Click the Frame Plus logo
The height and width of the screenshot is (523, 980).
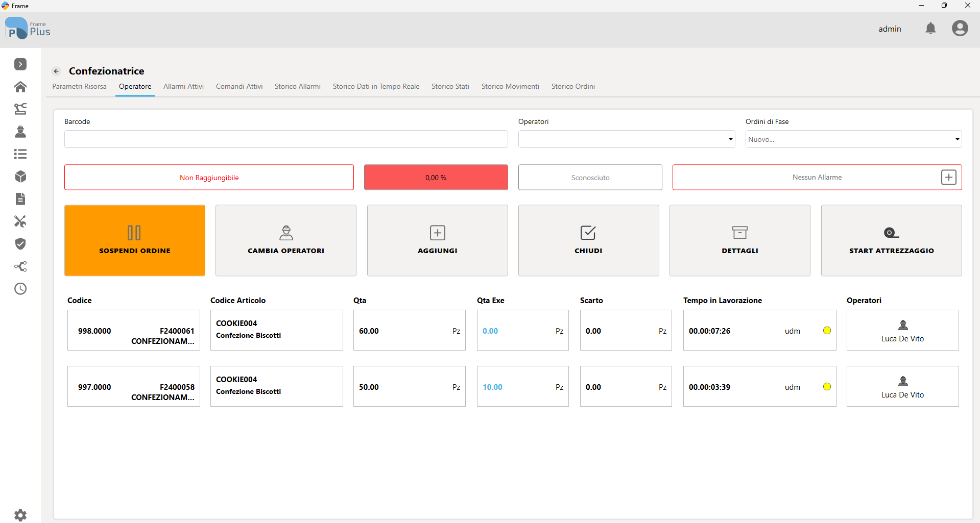coord(28,28)
